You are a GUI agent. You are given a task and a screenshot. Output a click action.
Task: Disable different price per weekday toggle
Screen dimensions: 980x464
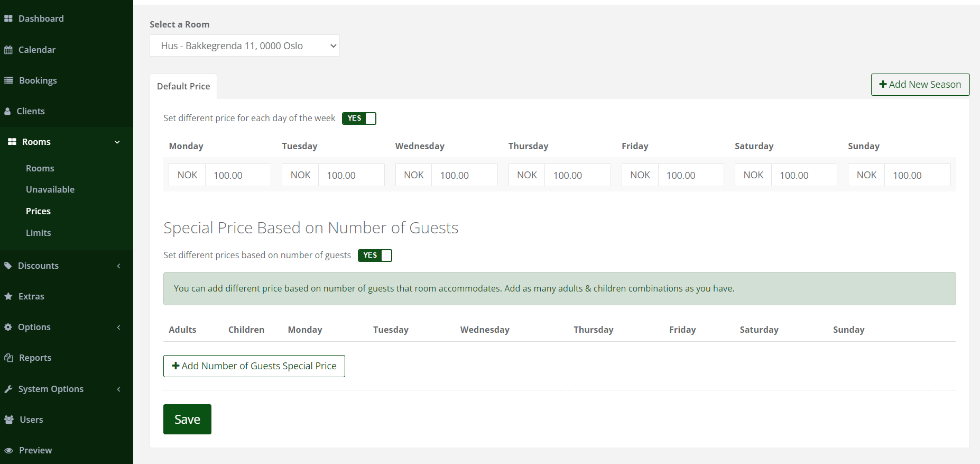click(359, 119)
